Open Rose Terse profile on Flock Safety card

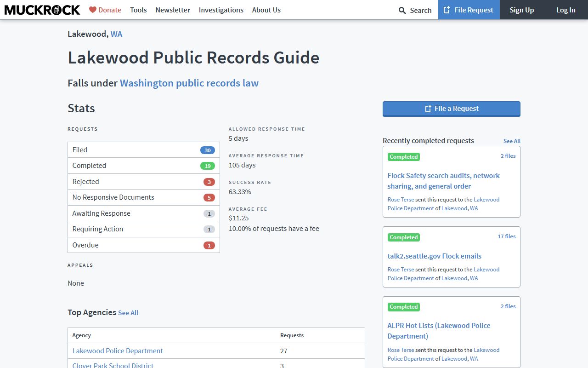401,200
